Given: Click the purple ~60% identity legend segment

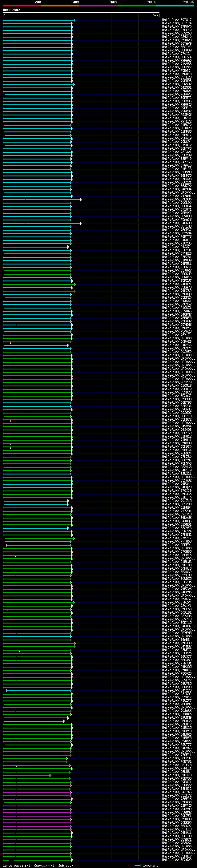Looking at the screenshot, I should pyautogui.click(x=98, y=6).
